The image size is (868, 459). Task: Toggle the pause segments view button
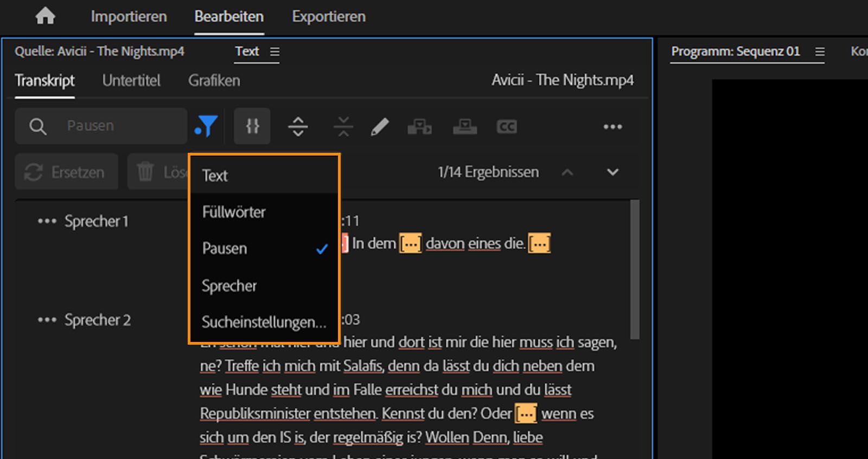(x=252, y=126)
